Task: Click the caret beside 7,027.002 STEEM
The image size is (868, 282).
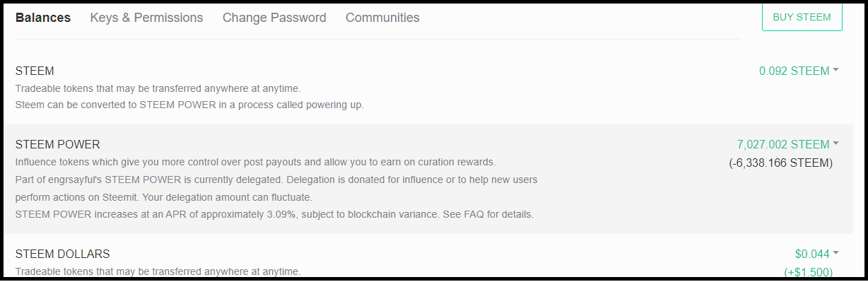Action: (836, 143)
